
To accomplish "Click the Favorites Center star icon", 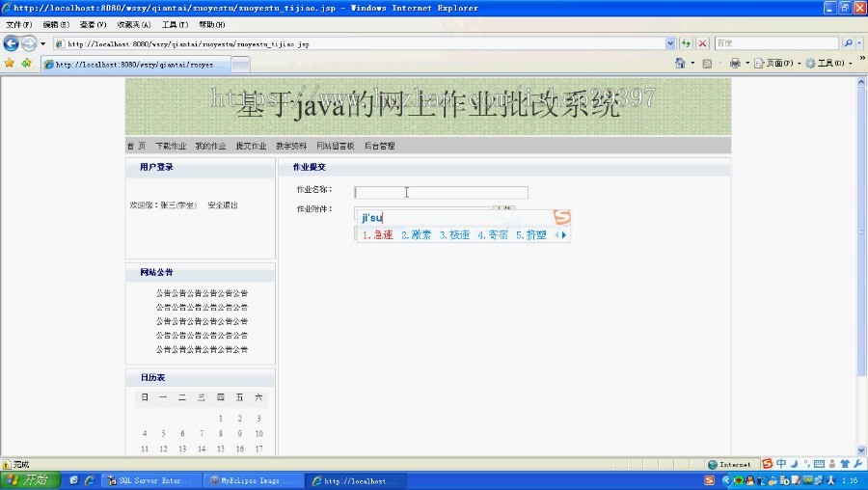I will [10, 63].
